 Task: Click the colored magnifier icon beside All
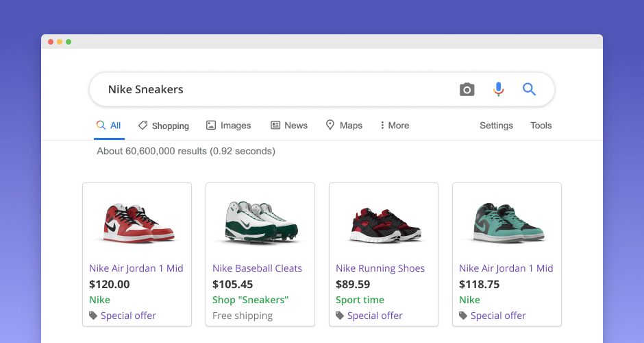pos(101,125)
